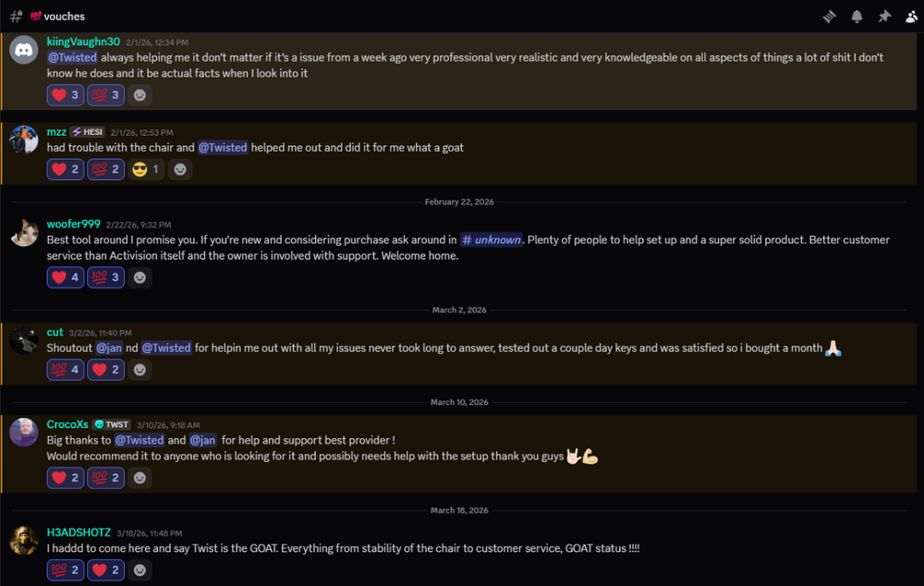
Task: Click the HESI server tag beside mzz
Action: [x=89, y=132]
